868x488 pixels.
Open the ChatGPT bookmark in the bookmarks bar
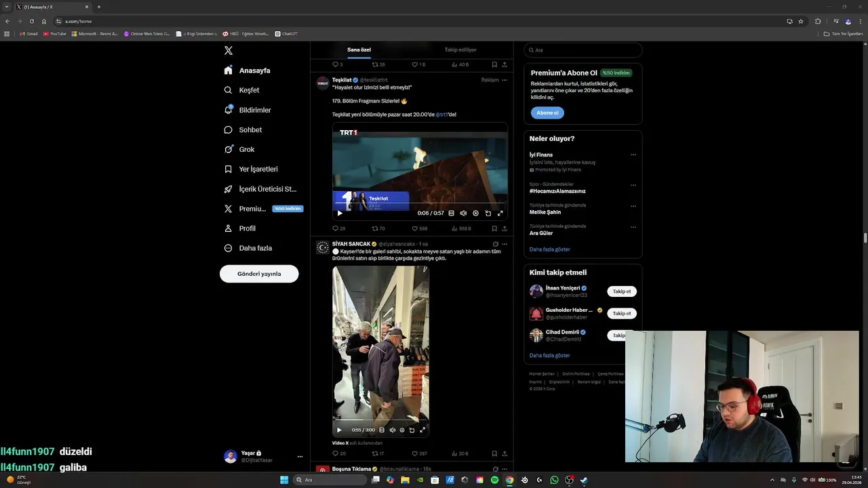coord(286,33)
